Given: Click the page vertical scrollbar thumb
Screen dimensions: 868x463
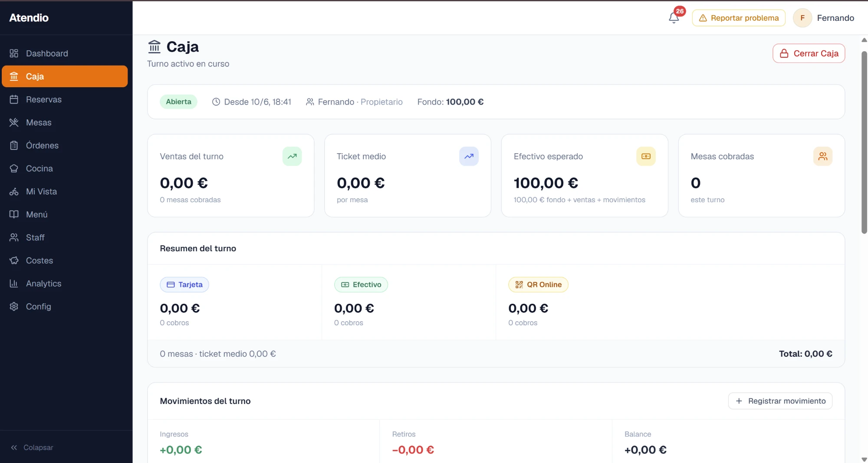Looking at the screenshot, I should (864, 142).
